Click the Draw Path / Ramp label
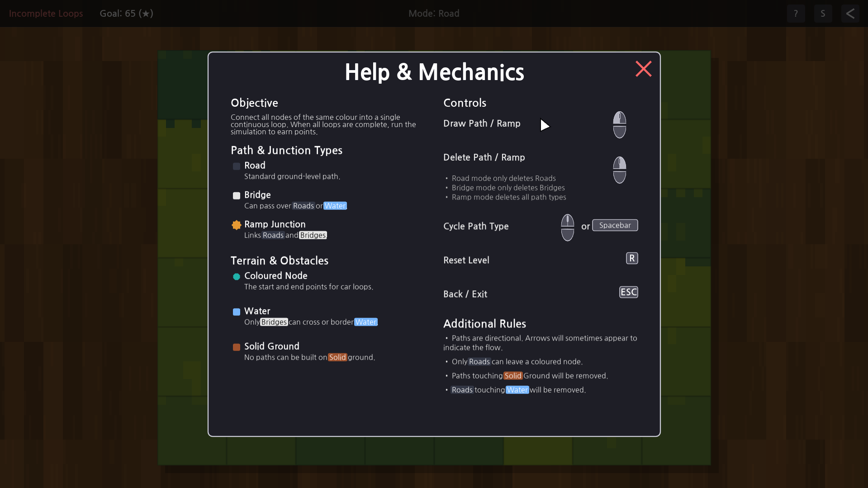Image resolution: width=868 pixels, height=488 pixels. 482,123
